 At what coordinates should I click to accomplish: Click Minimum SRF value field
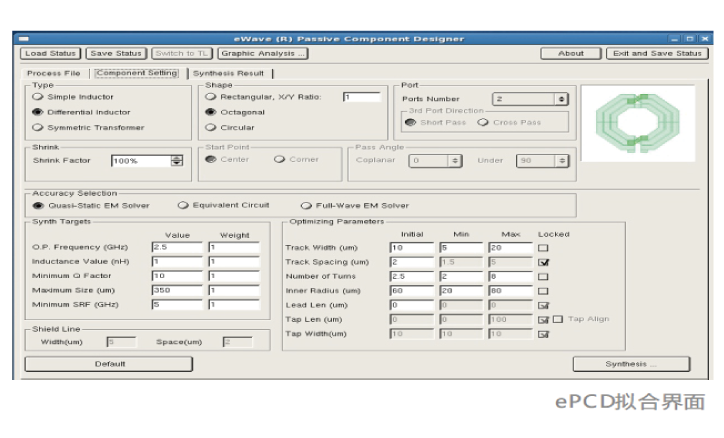click(177, 305)
